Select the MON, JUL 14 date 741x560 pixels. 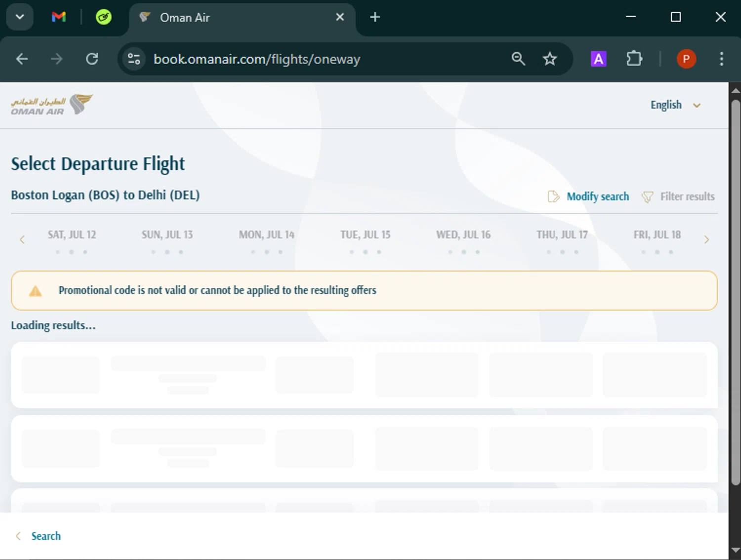(267, 241)
